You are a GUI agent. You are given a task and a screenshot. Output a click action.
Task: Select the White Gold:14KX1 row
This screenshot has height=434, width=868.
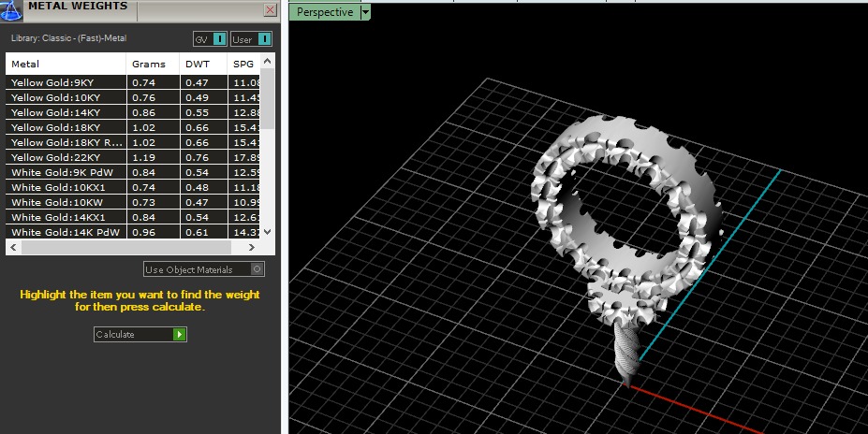[x=133, y=217]
